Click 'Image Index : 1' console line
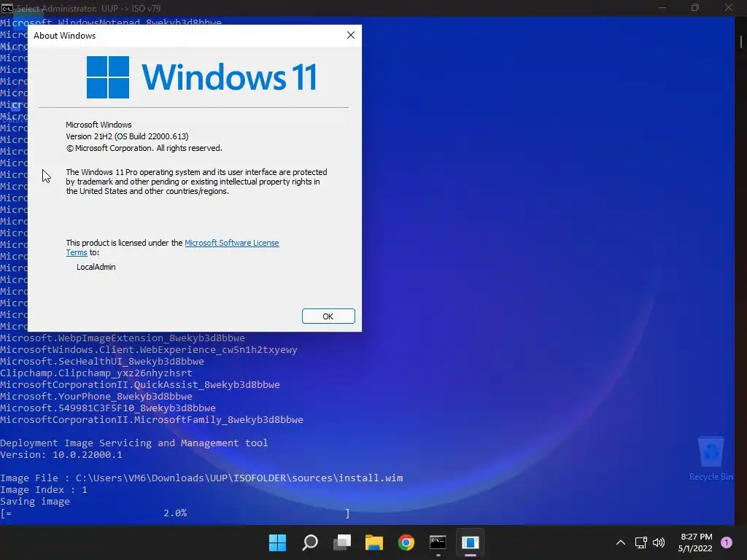This screenshot has width=747, height=560. coord(43,489)
